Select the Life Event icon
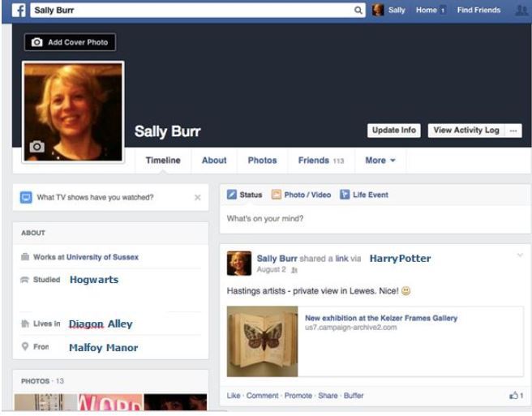Image resolution: width=532 pixels, height=416 pixels. pos(345,195)
